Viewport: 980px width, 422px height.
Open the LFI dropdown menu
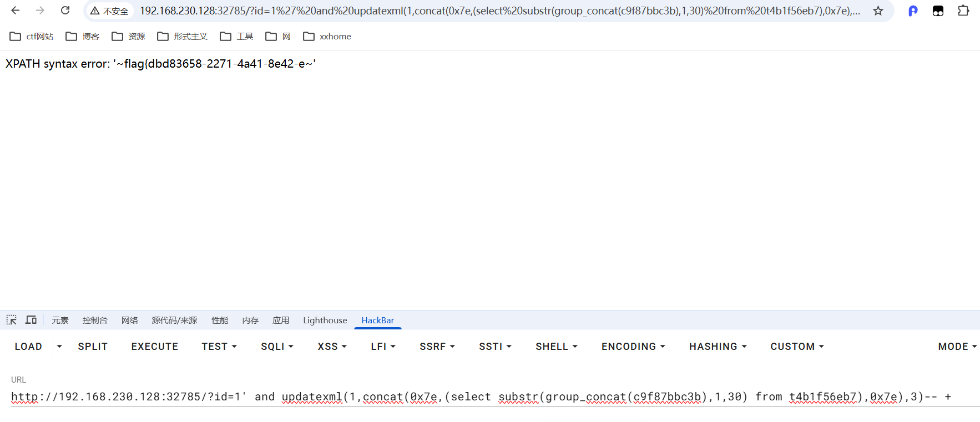383,346
